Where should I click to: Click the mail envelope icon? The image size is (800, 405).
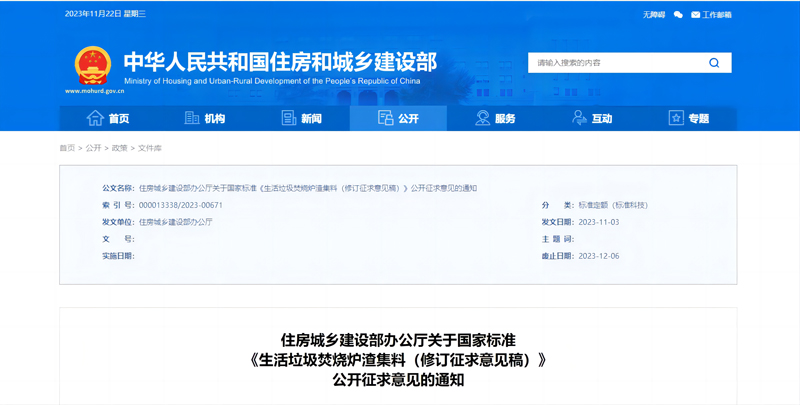tap(695, 15)
